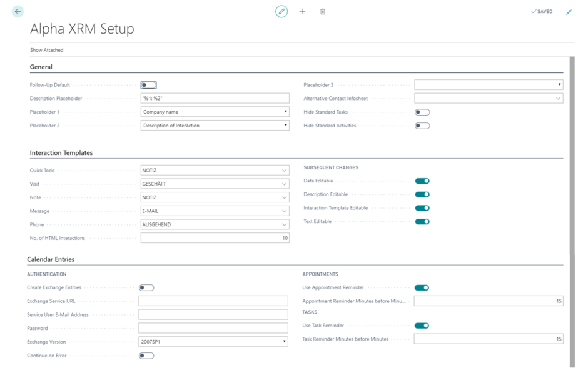Click the Interaction Templates section header
Viewport: 588px width, 378px height.
61,152
